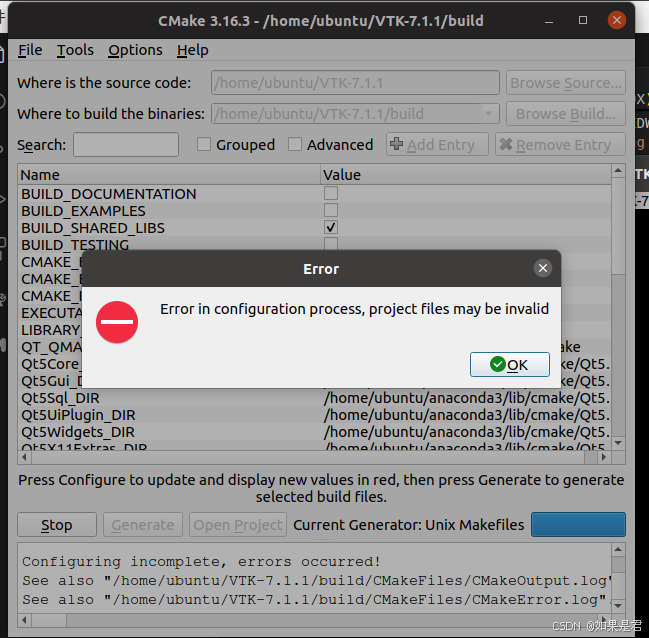Viewport: 649px width, 638px height.
Task: Click into the Search field
Action: tap(126, 144)
